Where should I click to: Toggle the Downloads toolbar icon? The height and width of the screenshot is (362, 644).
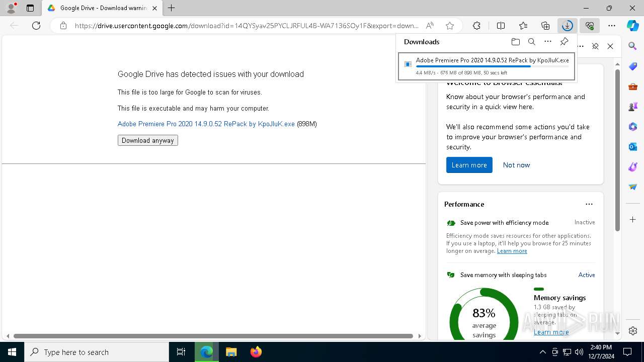(x=567, y=26)
